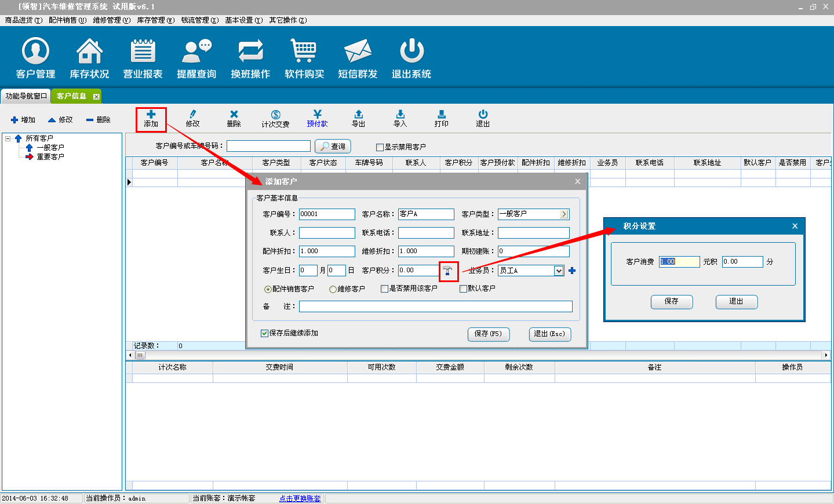Switch to the 功能导航窗口 tab
834x504 pixels.
point(26,96)
